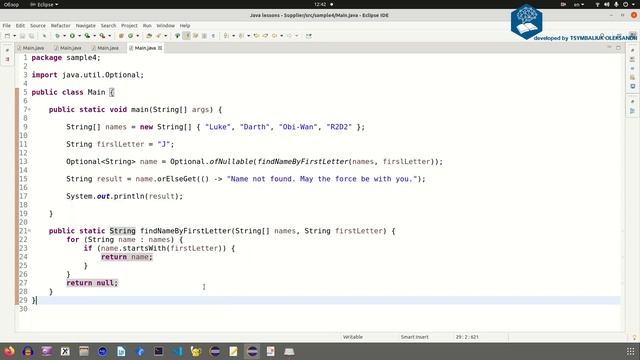This screenshot has height=360, width=640.
Task: Click the Writable status bar entry
Action: pyautogui.click(x=353, y=337)
